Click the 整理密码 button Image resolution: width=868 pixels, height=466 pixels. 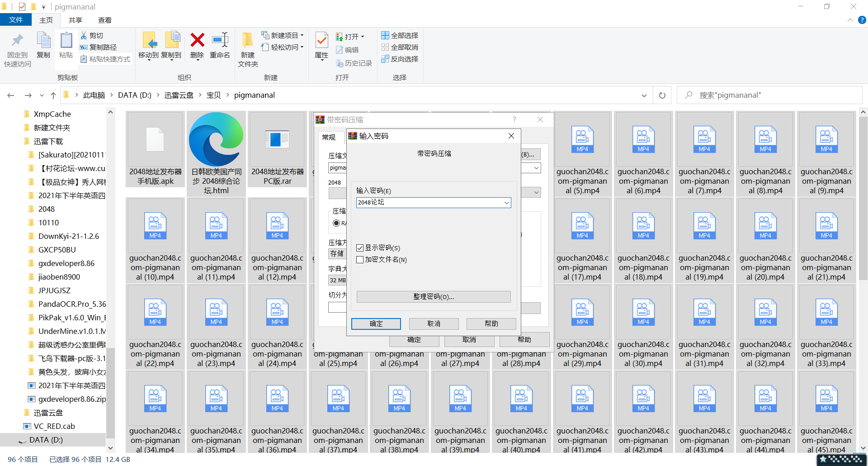tap(433, 297)
